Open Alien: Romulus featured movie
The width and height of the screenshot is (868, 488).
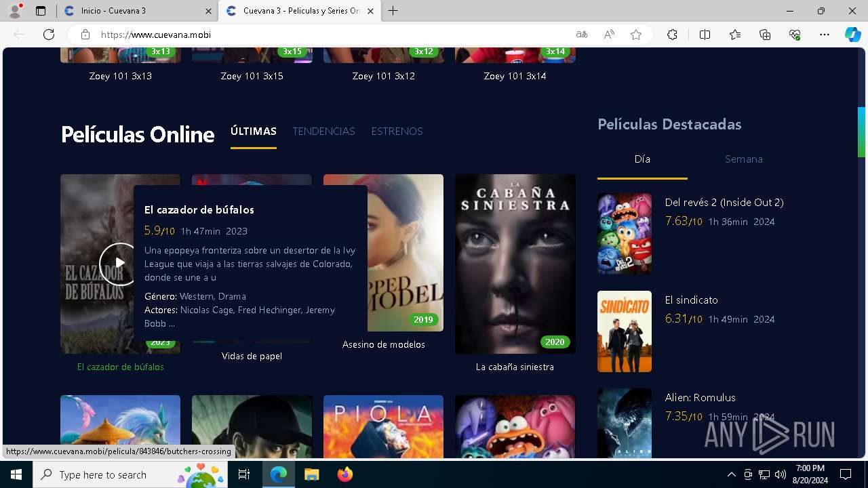coord(701,397)
